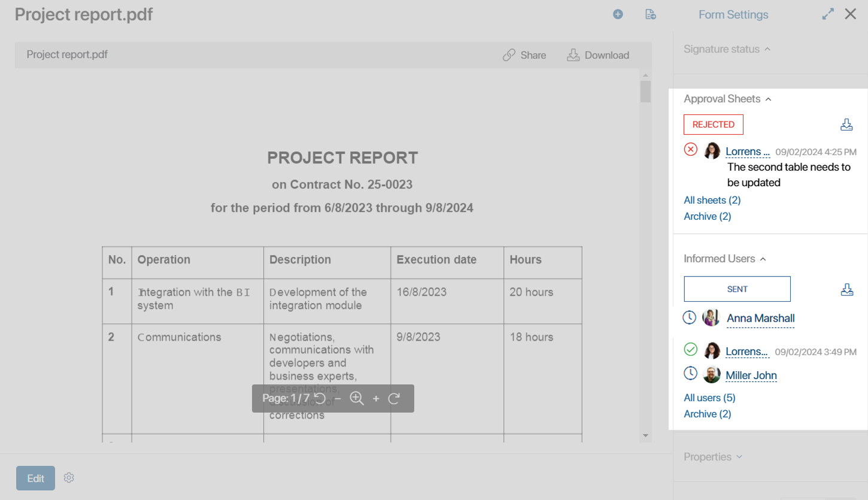Click the Page: 1 / 7 indicator
Screen dimensions: 868x500
click(x=286, y=398)
